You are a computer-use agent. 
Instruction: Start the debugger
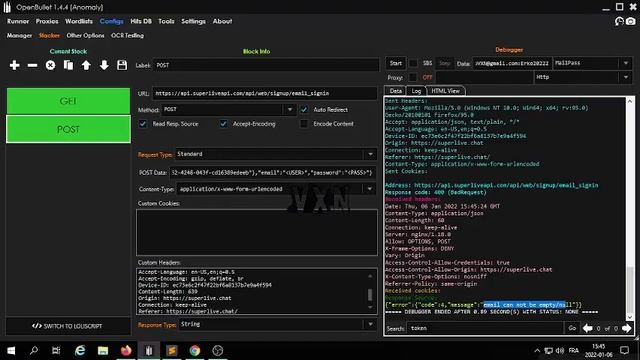tap(396, 63)
